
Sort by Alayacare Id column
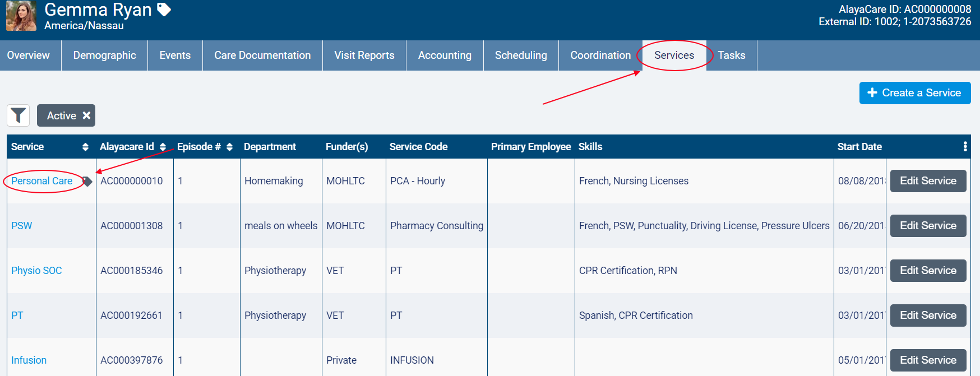tap(163, 147)
